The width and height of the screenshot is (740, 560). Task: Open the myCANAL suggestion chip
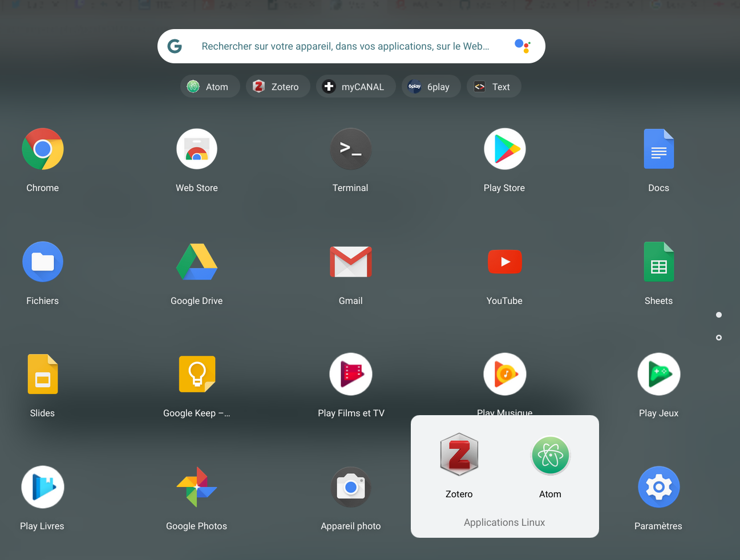[x=355, y=87]
